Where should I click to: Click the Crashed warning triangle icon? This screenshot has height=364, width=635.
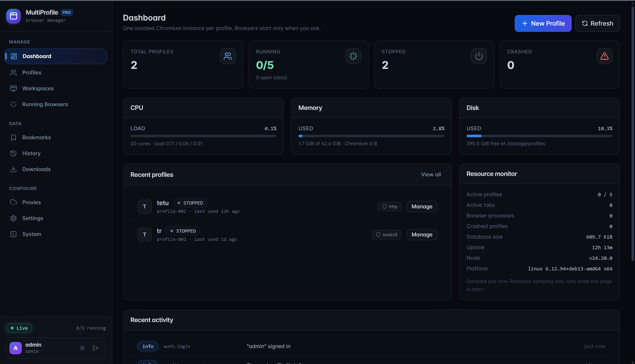(604, 56)
